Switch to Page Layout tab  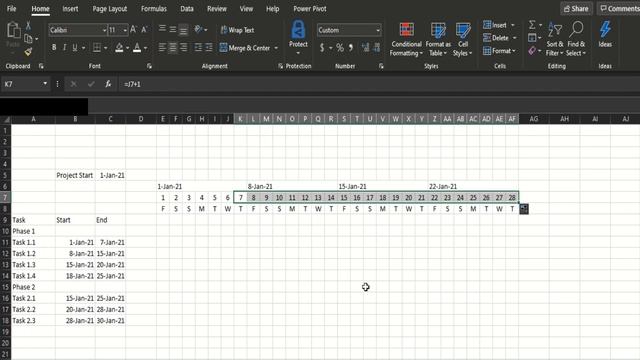(109, 9)
